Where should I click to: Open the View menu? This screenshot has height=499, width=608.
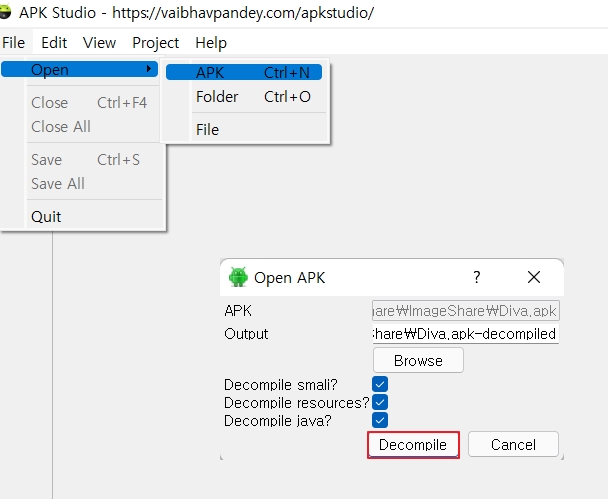99,43
